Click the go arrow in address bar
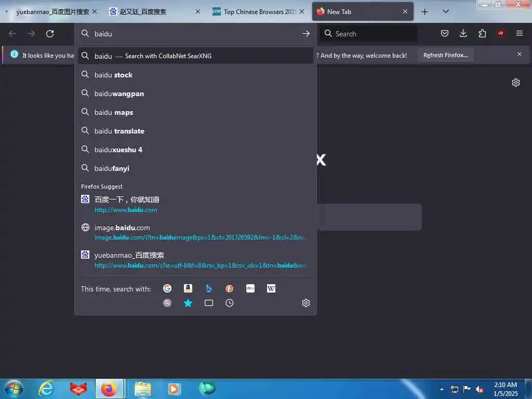Image resolution: width=532 pixels, height=399 pixels. [x=305, y=34]
